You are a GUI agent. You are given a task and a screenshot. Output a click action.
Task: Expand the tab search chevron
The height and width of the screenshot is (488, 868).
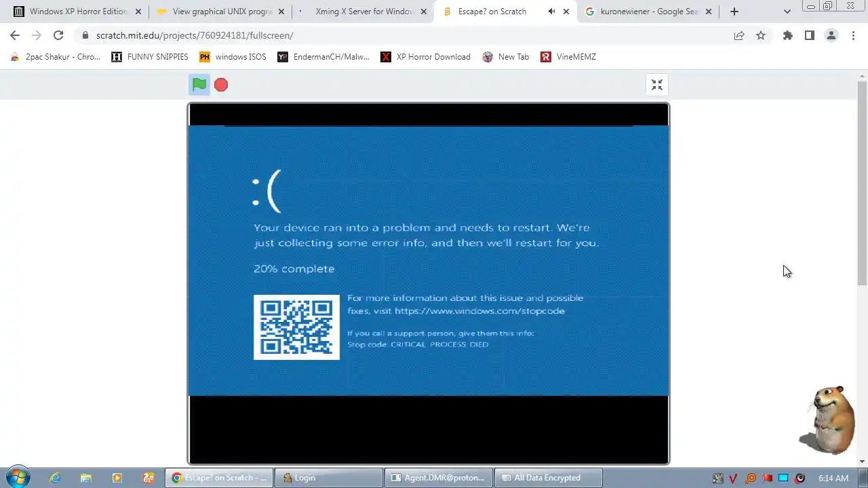tap(787, 12)
